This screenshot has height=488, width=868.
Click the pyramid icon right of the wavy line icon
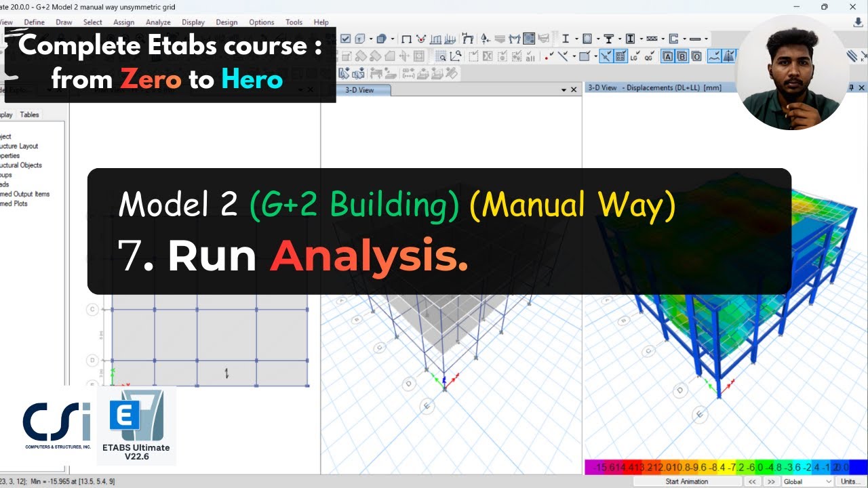click(729, 56)
